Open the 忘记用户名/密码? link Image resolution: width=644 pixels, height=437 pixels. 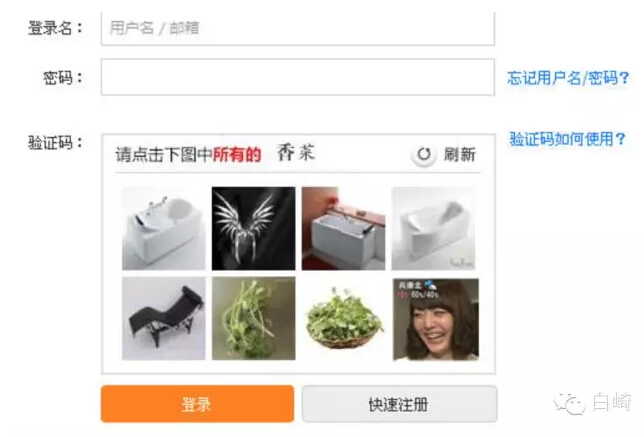click(x=568, y=78)
